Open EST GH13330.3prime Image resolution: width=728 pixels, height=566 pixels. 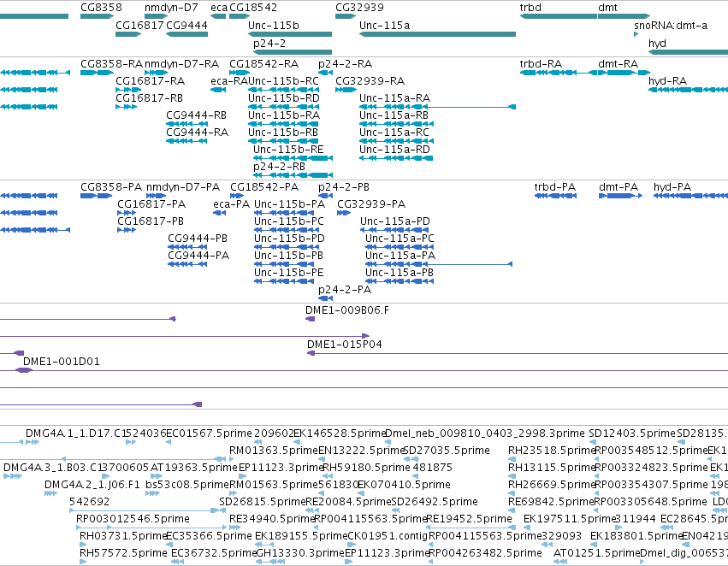point(300,553)
